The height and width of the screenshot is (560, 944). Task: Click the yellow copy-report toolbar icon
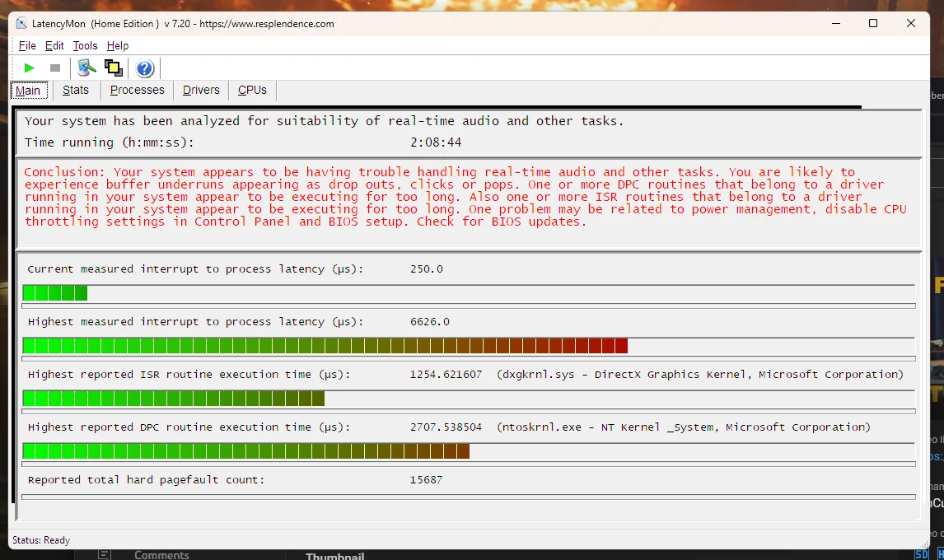113,68
